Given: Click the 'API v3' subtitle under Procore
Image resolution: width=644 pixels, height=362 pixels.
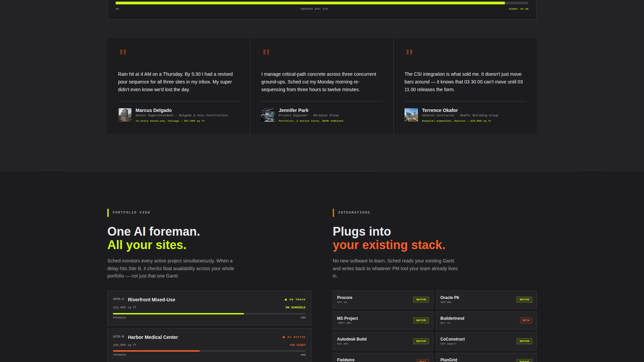Looking at the screenshot, I should tap(342, 302).
